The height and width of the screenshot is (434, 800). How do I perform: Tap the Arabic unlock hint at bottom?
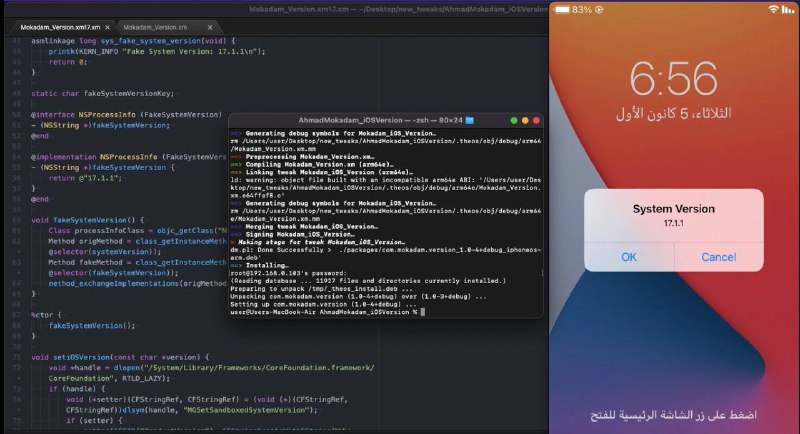click(673, 415)
